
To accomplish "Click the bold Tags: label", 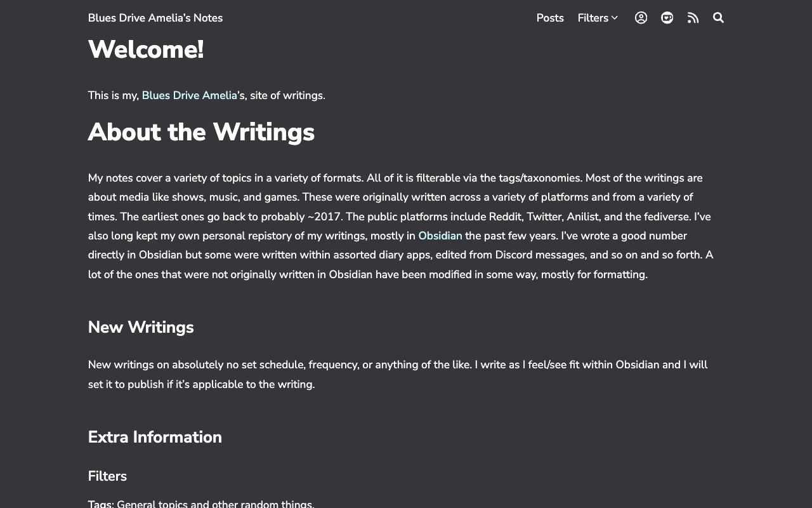I will 101,504.
